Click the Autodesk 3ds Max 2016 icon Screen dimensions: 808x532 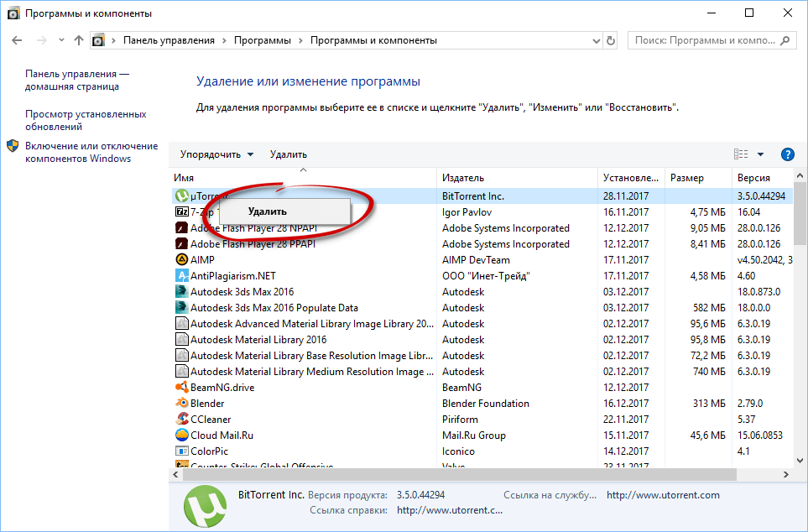(x=181, y=292)
